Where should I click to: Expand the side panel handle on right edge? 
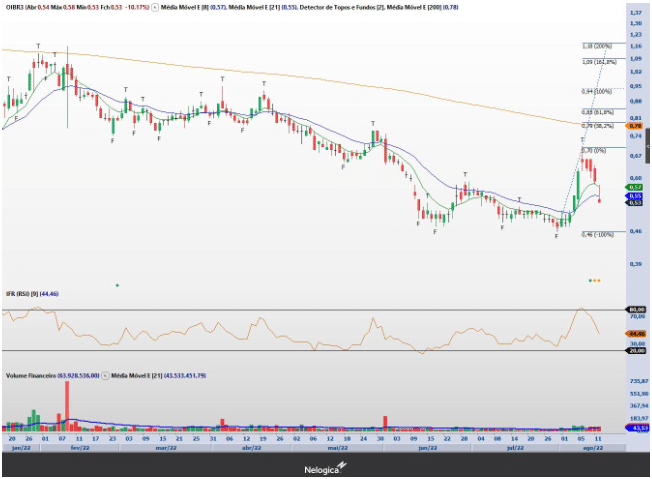coord(648,147)
